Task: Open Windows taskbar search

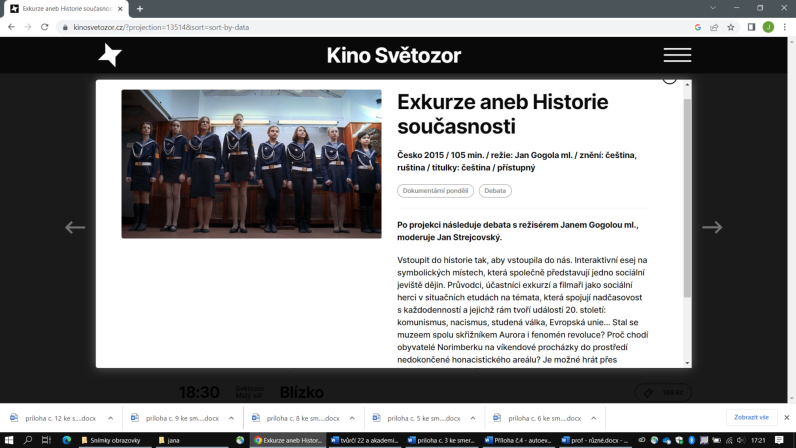Action: pyautogui.click(x=28, y=440)
